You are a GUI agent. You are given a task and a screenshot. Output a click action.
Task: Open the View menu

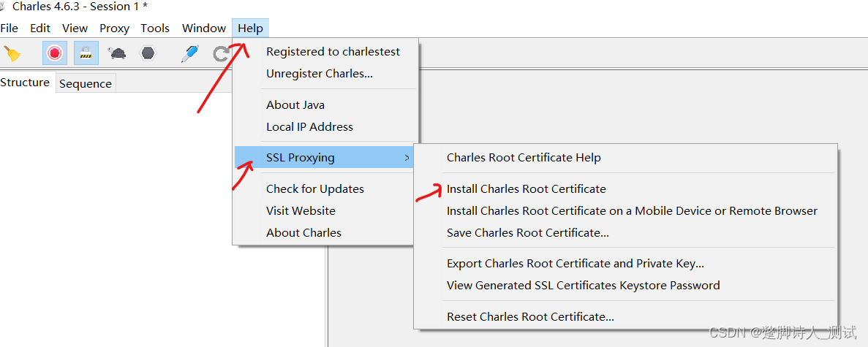tap(75, 28)
